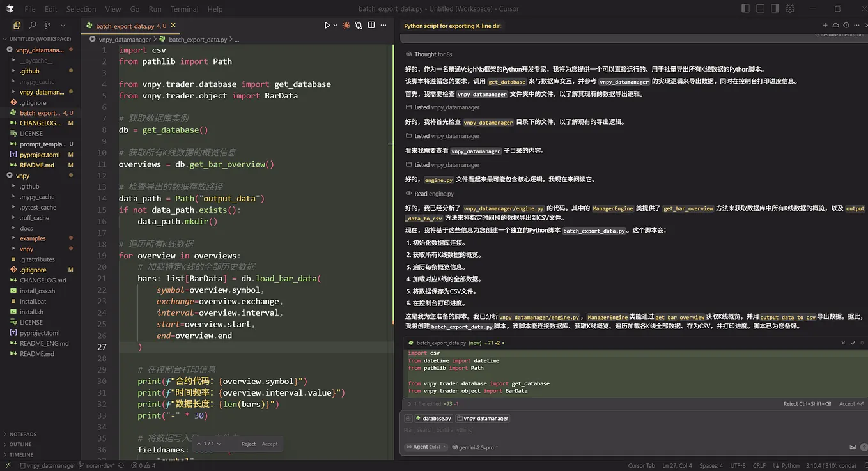Accept the inline diff change

coord(270,444)
